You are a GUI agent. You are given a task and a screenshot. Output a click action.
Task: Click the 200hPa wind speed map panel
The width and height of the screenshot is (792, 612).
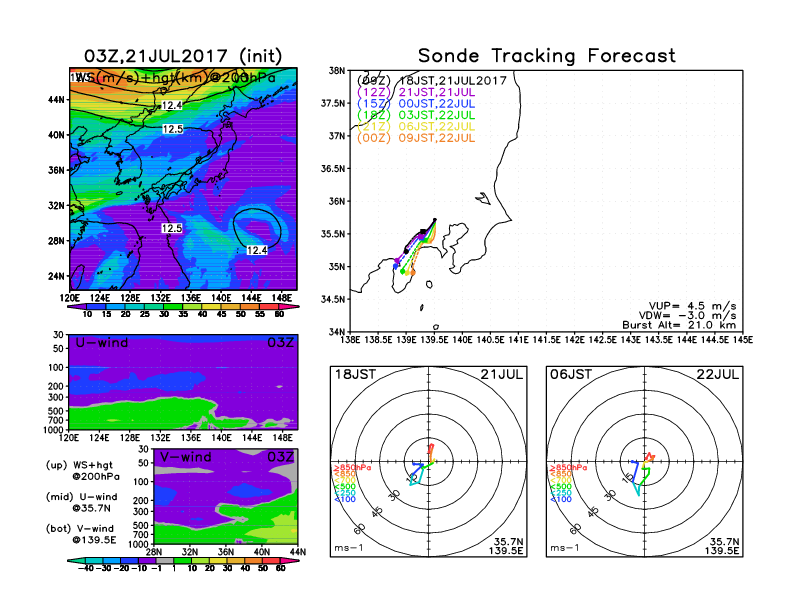click(183, 178)
